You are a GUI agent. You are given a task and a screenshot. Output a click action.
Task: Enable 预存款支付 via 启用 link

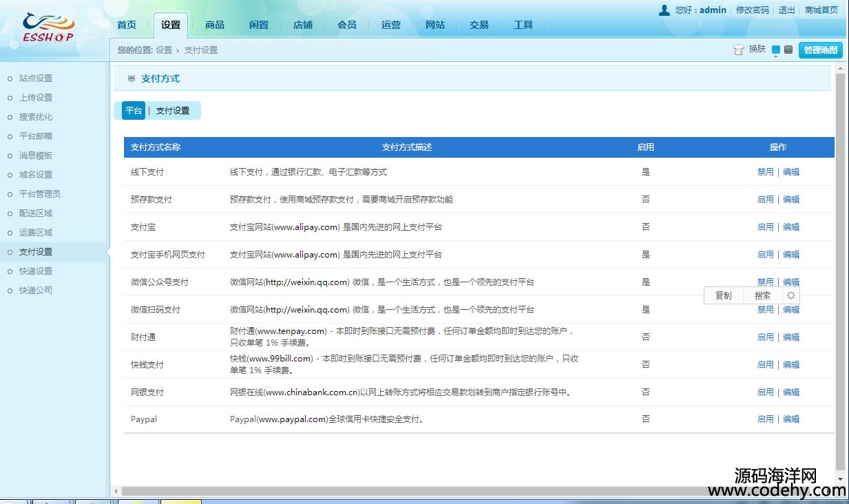(x=766, y=200)
